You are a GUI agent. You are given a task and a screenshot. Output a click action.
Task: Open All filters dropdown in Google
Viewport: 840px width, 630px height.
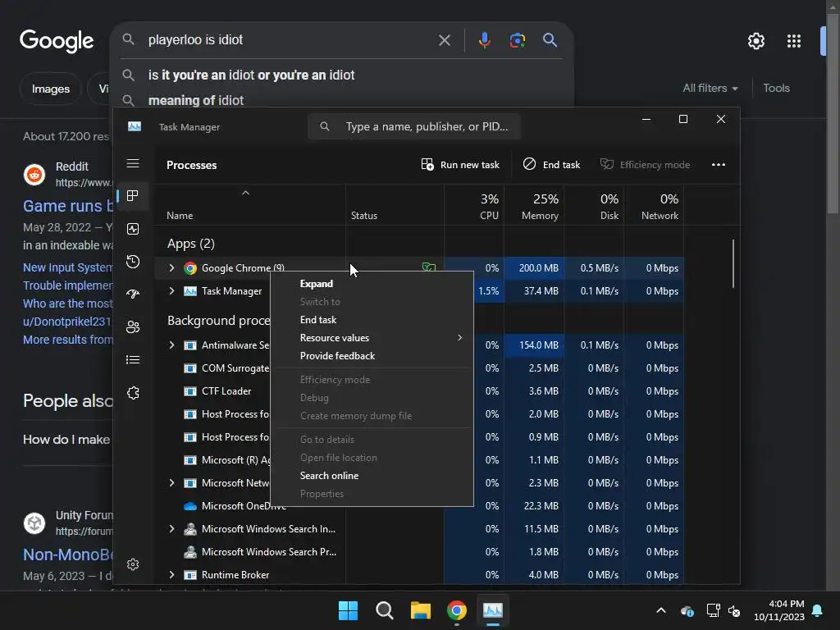pos(710,89)
